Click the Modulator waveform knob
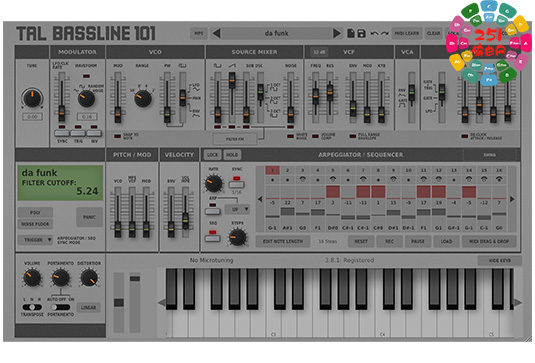535x363 pixels. click(86, 99)
